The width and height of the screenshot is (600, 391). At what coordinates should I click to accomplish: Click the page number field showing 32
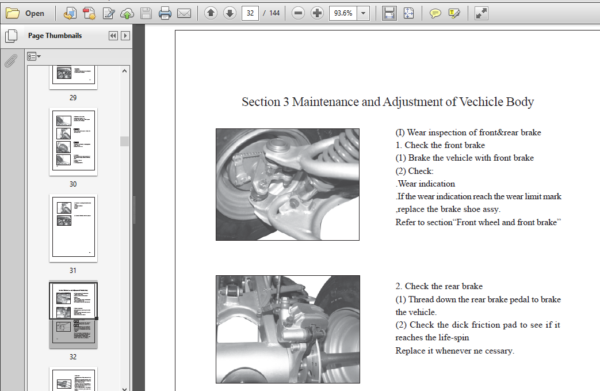(x=250, y=13)
